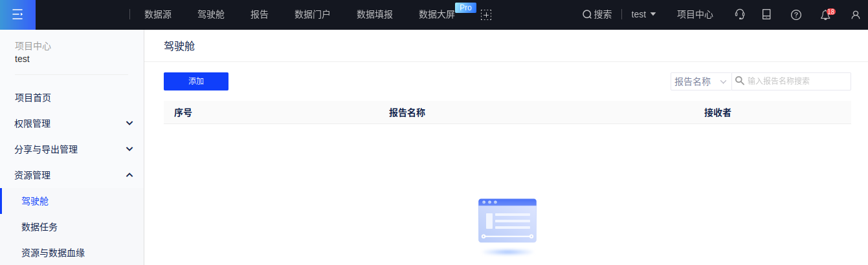Click the document book icon in header

766,14
